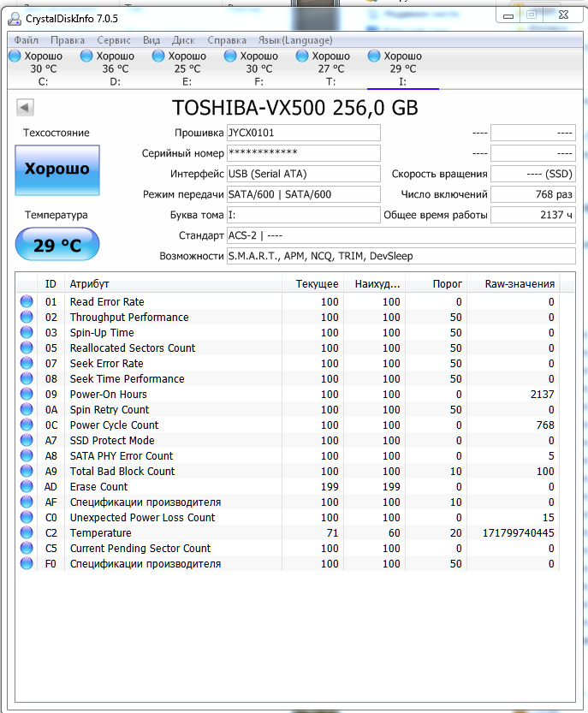Select the Erase Count attribute name
The image size is (588, 713).
[x=99, y=486]
